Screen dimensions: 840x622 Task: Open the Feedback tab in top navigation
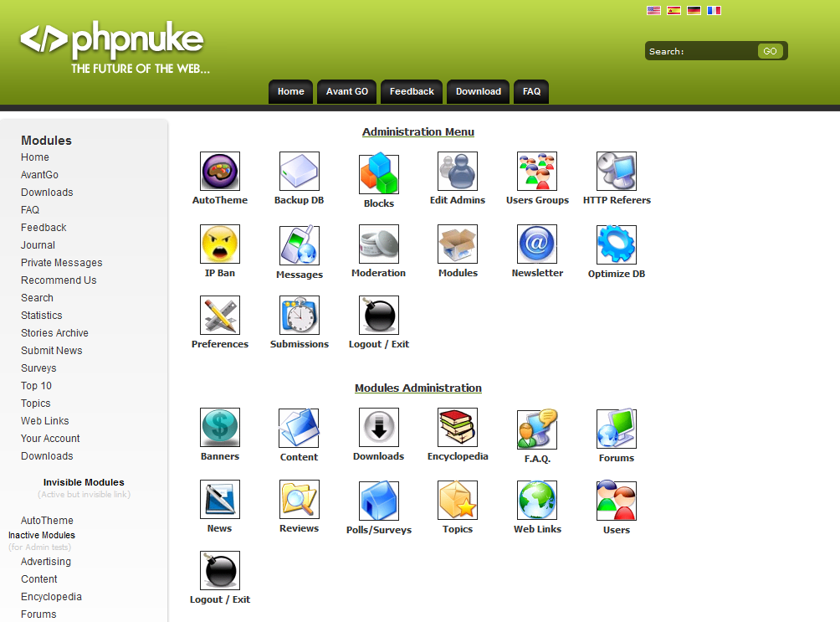(412, 92)
